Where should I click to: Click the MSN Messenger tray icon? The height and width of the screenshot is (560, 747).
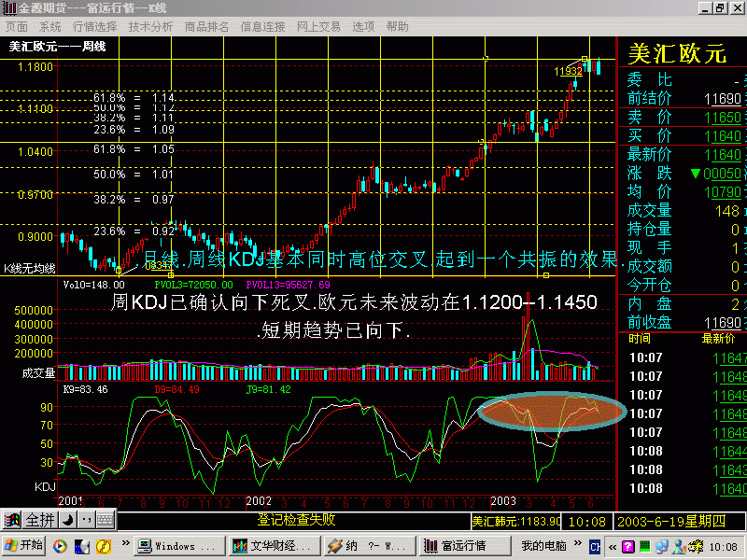[x=679, y=547]
